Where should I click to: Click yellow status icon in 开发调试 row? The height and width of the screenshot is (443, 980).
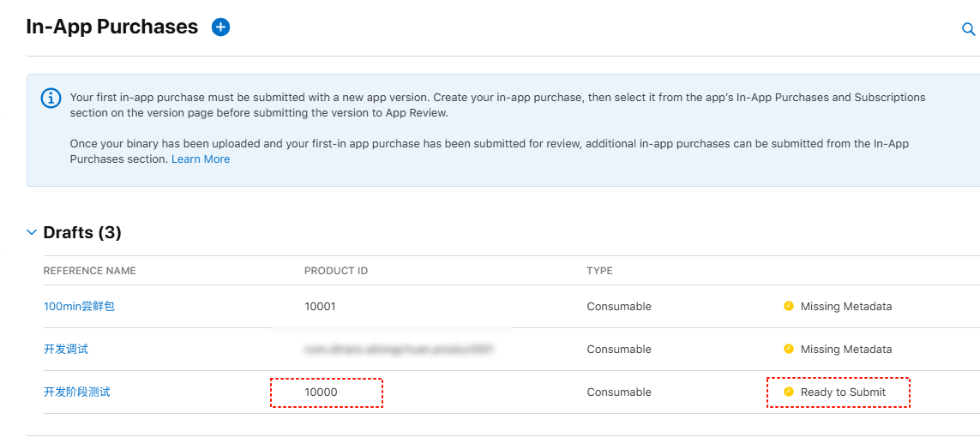[789, 349]
